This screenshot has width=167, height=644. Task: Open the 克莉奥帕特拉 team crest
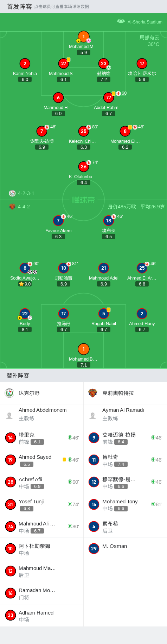click(x=93, y=393)
